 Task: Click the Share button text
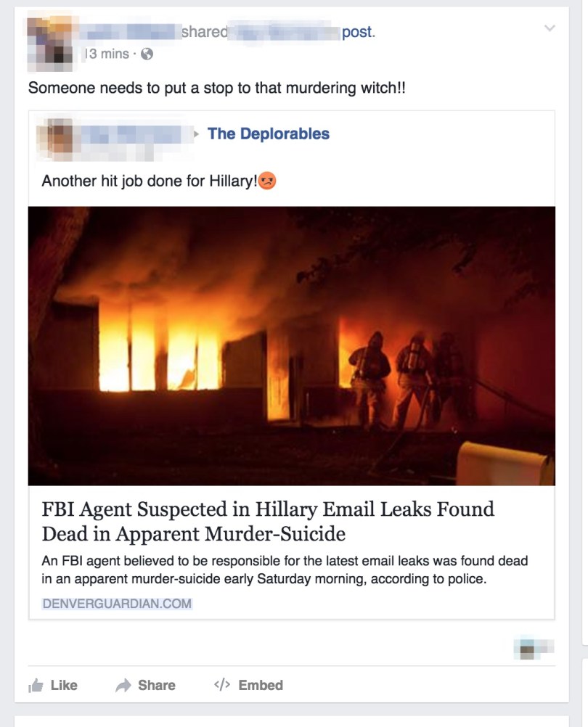pyautogui.click(x=157, y=685)
